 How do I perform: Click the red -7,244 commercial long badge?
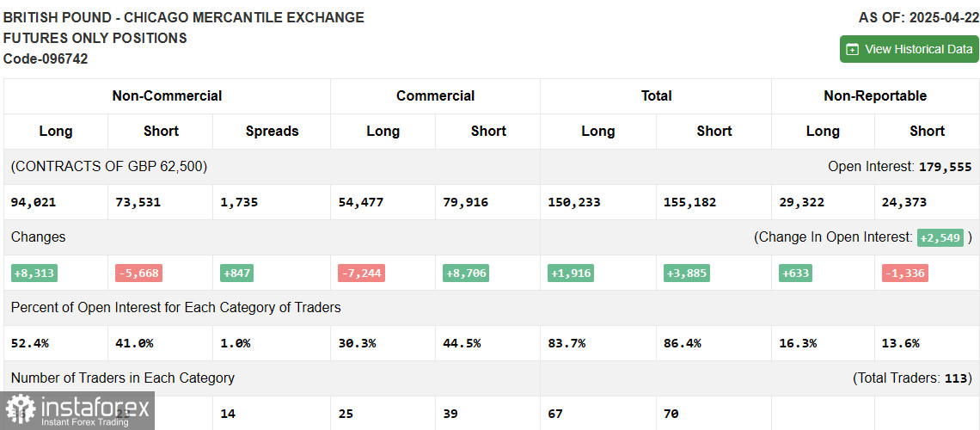click(x=361, y=273)
